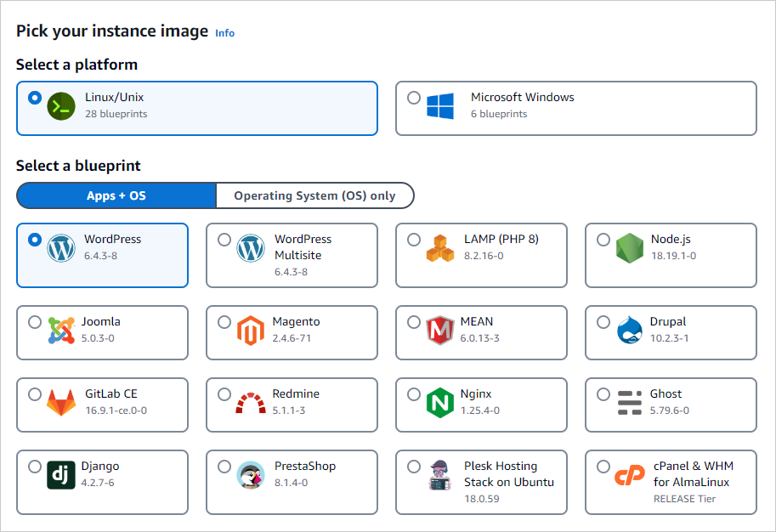Click the 'RELEASE Tier' version text

coord(684,499)
